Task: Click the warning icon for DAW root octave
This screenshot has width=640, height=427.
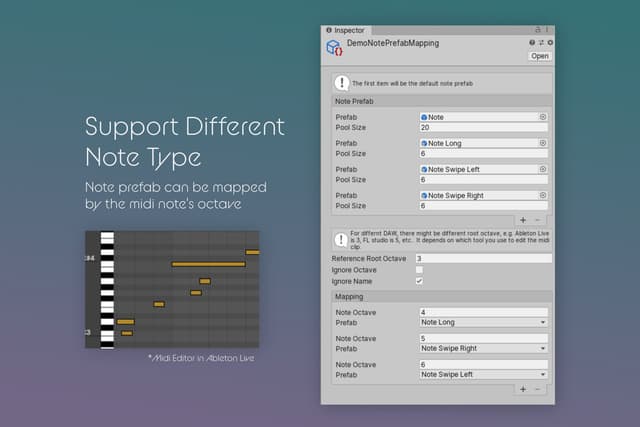Action: (341, 240)
